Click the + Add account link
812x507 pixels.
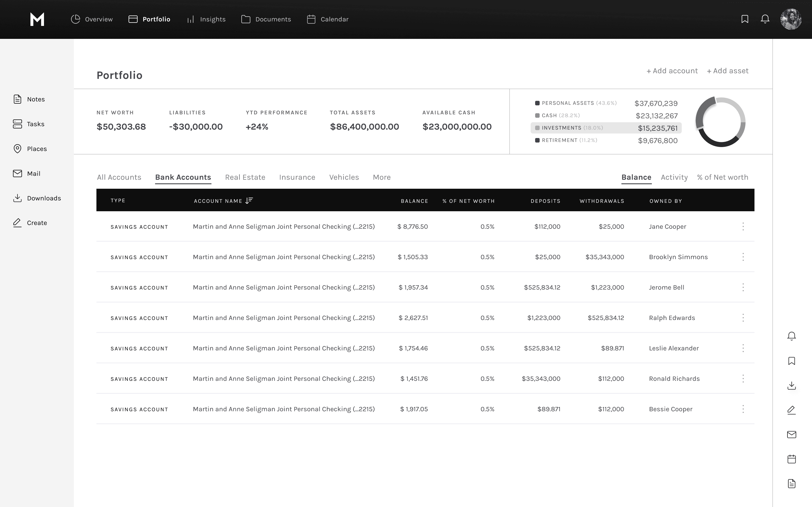pyautogui.click(x=672, y=71)
